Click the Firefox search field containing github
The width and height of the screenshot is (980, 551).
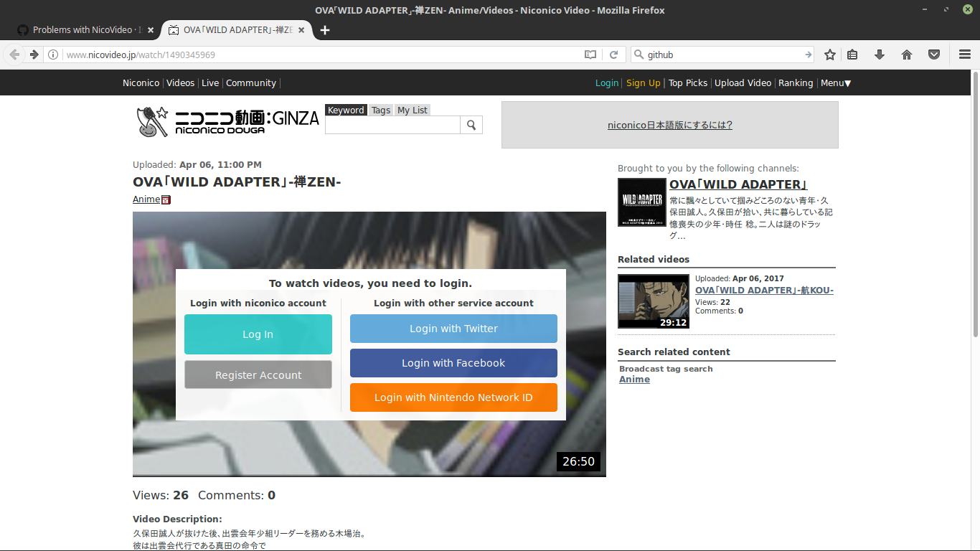click(723, 55)
